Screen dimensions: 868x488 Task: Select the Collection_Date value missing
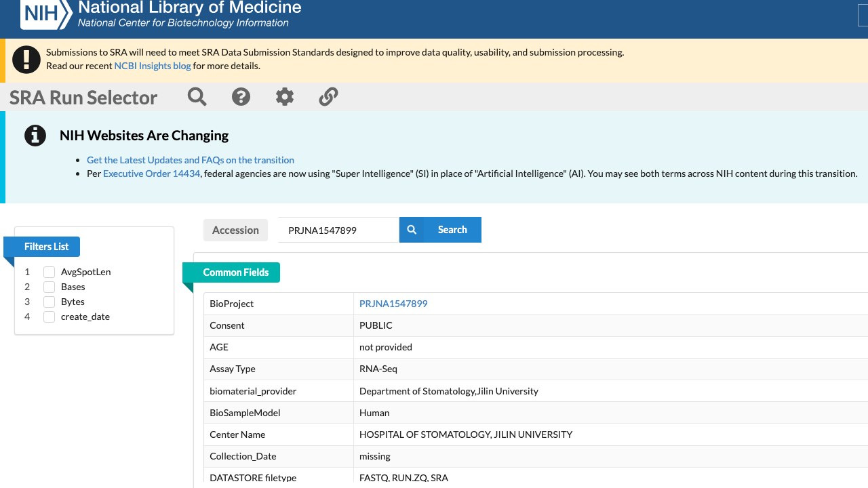pyautogui.click(x=375, y=456)
